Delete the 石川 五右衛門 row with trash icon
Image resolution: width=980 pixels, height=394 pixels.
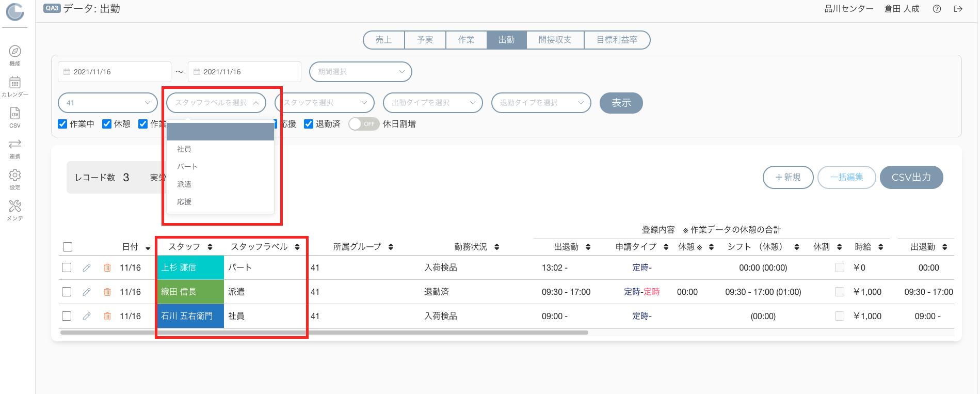click(x=107, y=316)
